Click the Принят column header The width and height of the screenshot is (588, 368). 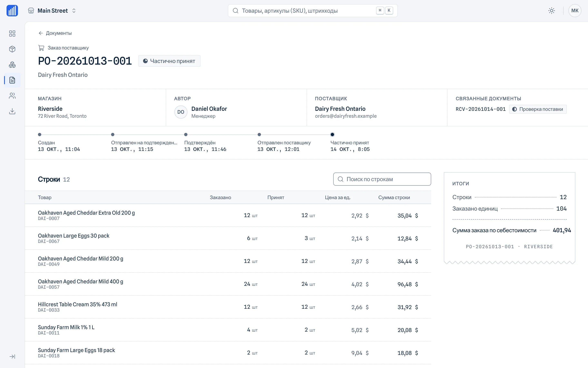[276, 197]
